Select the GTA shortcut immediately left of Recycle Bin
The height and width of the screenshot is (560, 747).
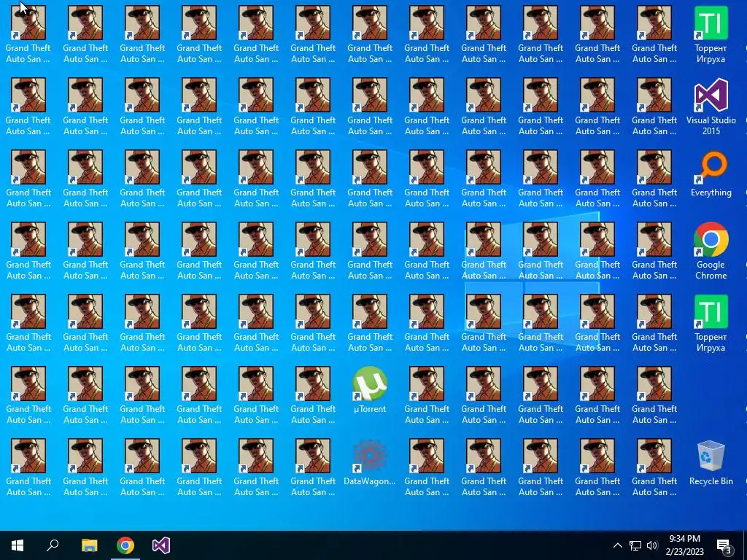coord(654,467)
